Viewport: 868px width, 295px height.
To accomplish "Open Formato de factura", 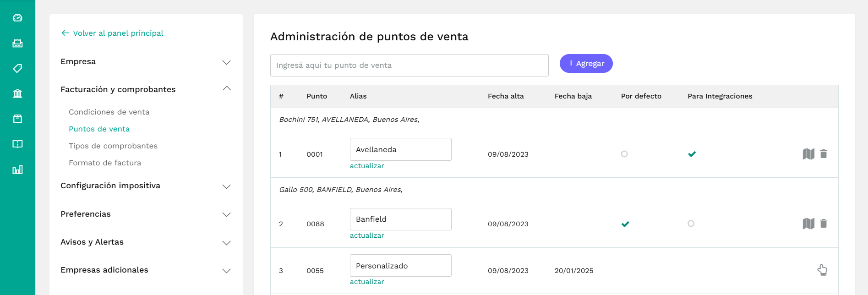I will (x=105, y=163).
